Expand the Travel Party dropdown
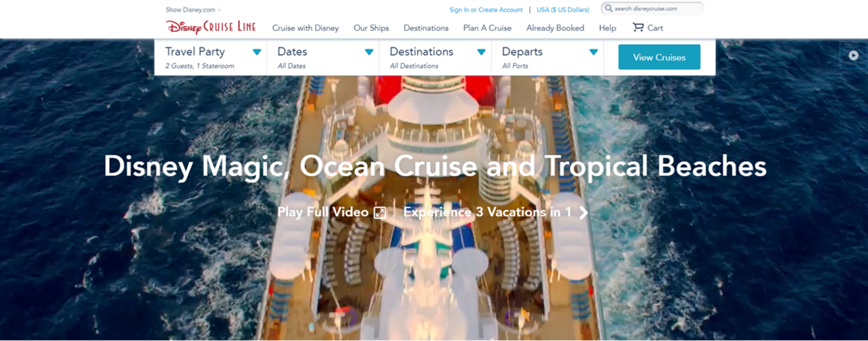 tap(210, 58)
